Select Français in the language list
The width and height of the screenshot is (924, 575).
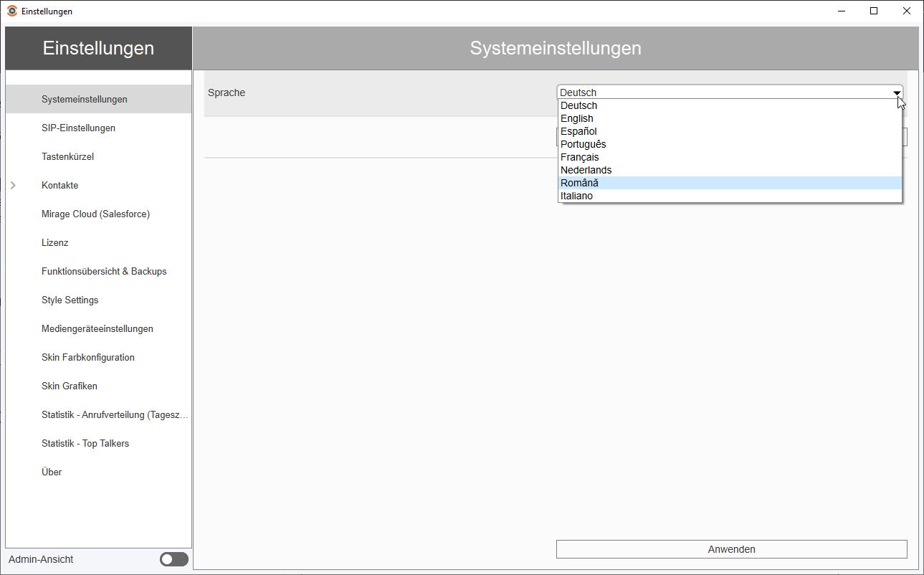click(x=730, y=157)
